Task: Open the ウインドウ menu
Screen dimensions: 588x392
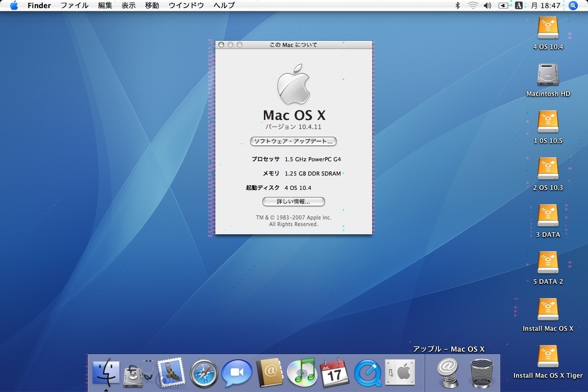Action: (x=186, y=5)
